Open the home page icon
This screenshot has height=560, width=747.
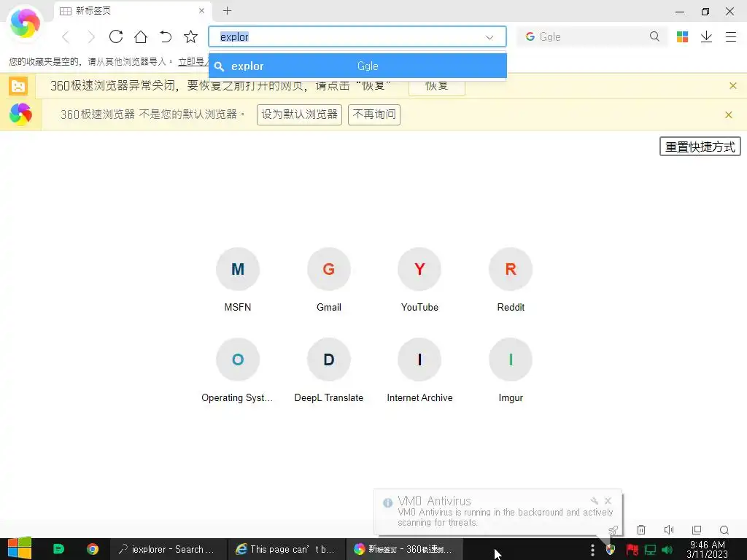click(x=141, y=36)
